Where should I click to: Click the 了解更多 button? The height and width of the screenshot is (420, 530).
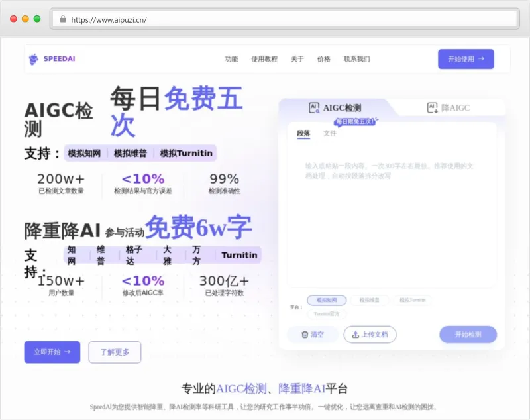[115, 352]
